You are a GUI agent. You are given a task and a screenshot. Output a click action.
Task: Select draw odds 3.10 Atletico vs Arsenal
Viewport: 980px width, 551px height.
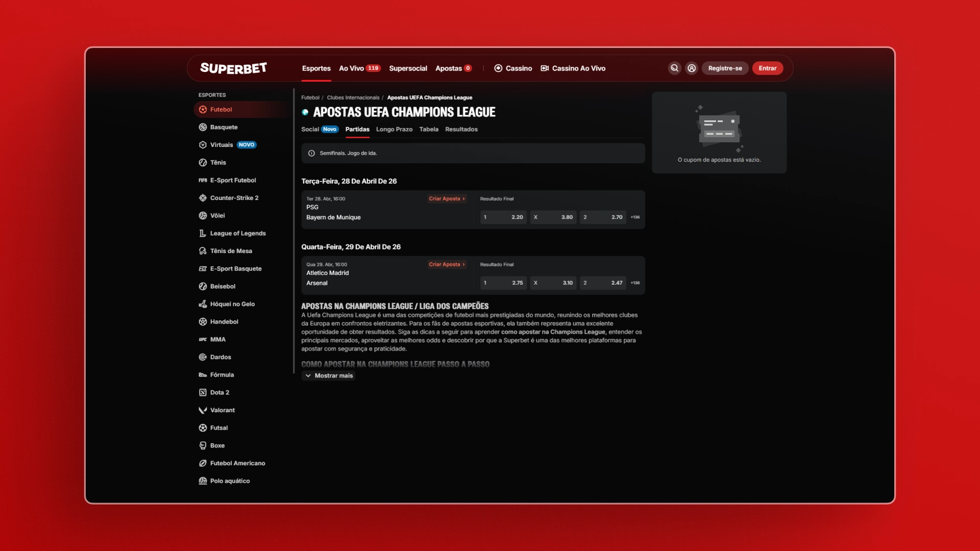(553, 283)
